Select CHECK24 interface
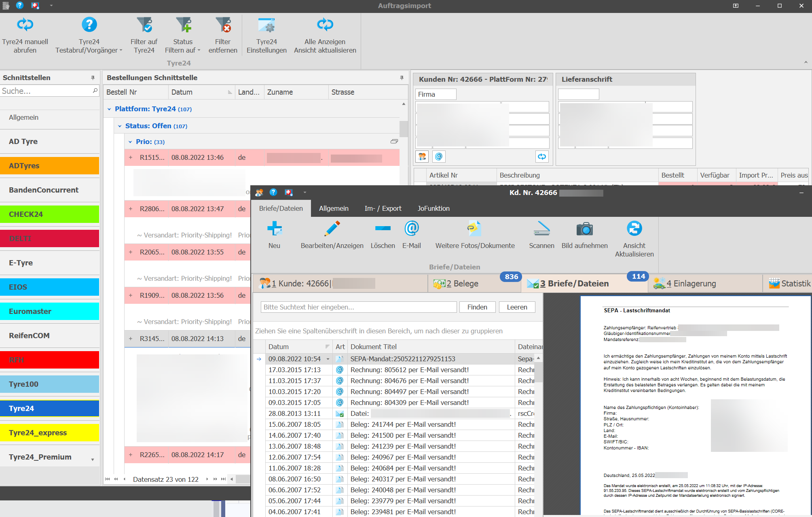 pyautogui.click(x=50, y=214)
